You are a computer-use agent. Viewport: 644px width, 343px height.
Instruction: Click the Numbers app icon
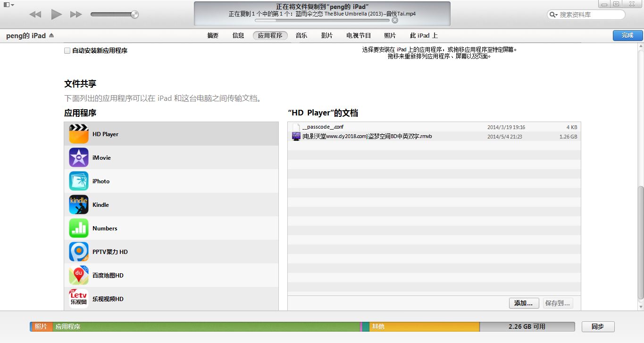(x=79, y=228)
